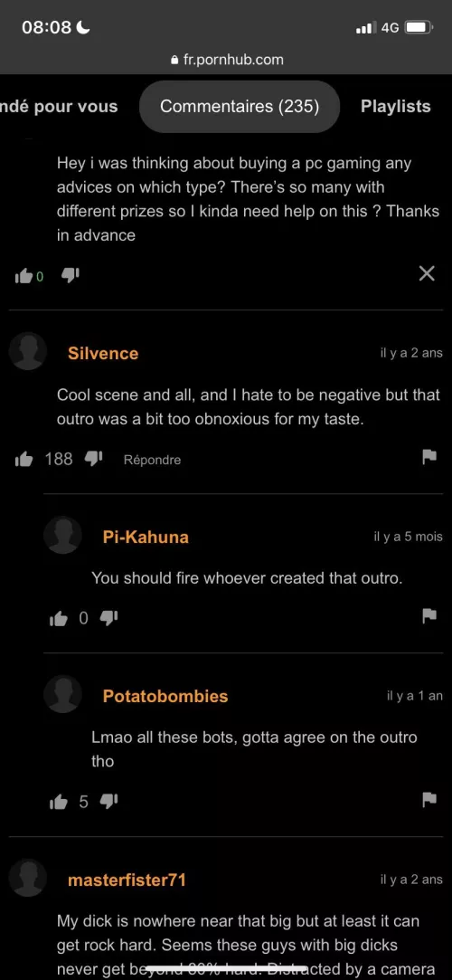The height and width of the screenshot is (980, 452).
Task: Switch to the Playlists tab
Action: pos(396,106)
